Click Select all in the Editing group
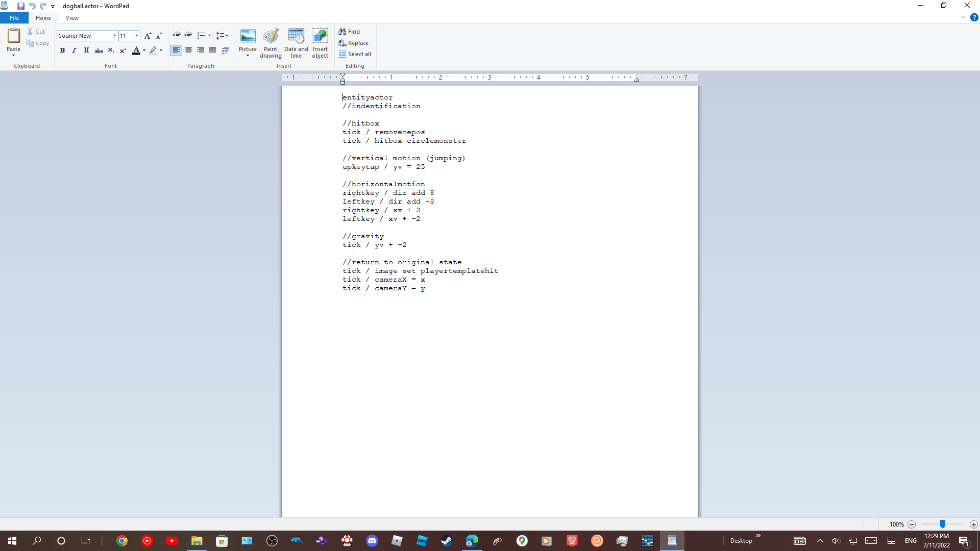Screen dimensions: 980x551 (x=356, y=54)
